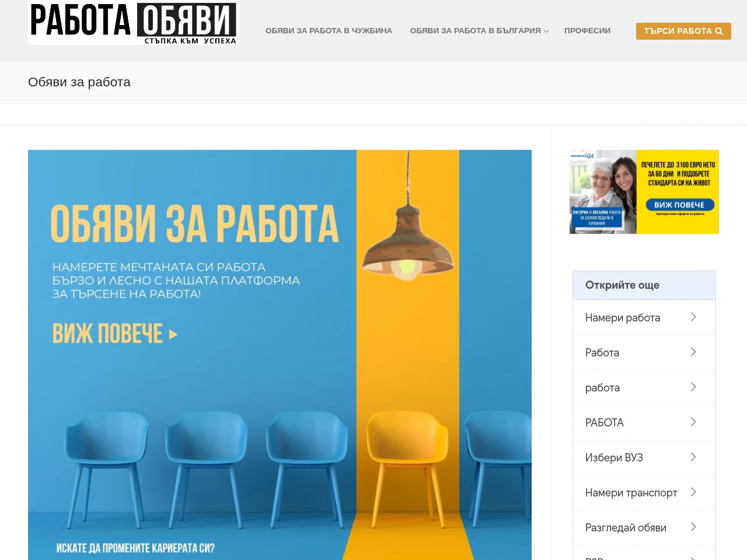
Task: Open the Намери работа sidebar link
Action: [644, 318]
